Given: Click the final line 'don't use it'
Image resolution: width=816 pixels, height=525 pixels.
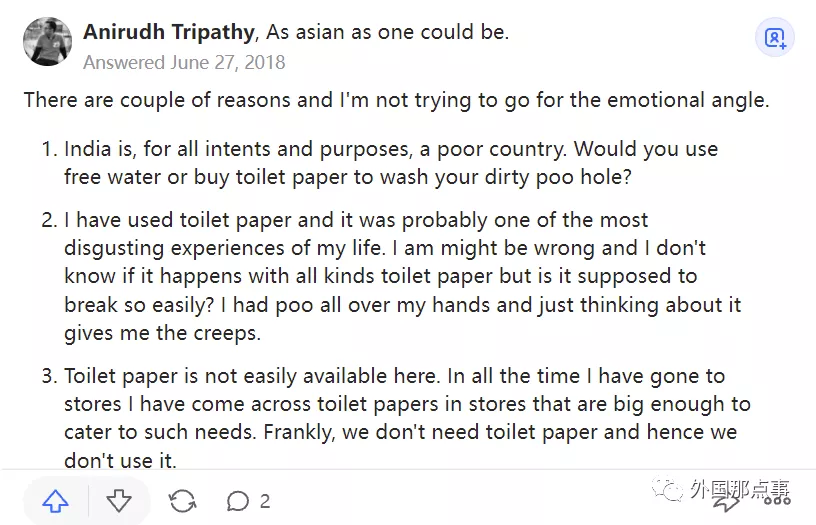Looking at the screenshot, I should point(120,460).
